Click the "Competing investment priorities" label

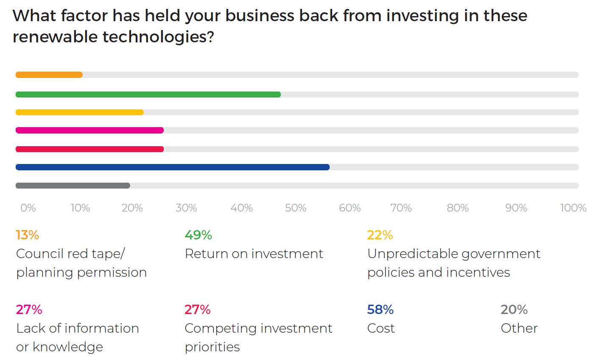point(258,337)
